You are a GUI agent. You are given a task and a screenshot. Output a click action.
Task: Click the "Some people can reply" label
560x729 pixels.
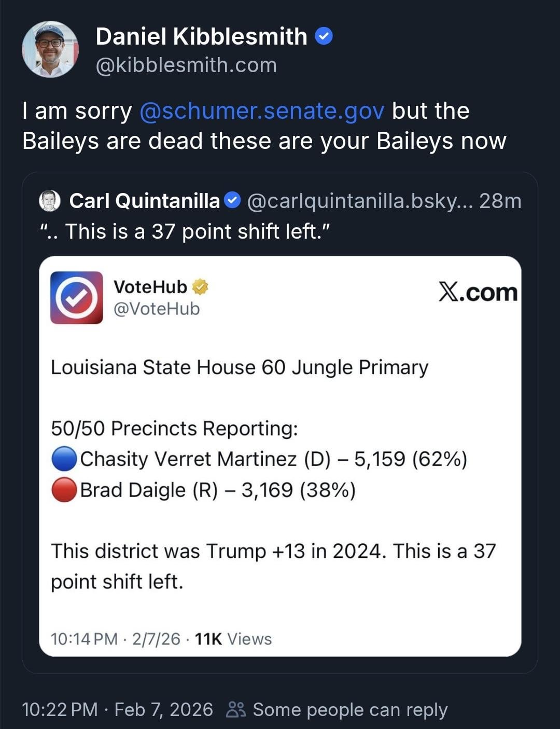click(350, 709)
